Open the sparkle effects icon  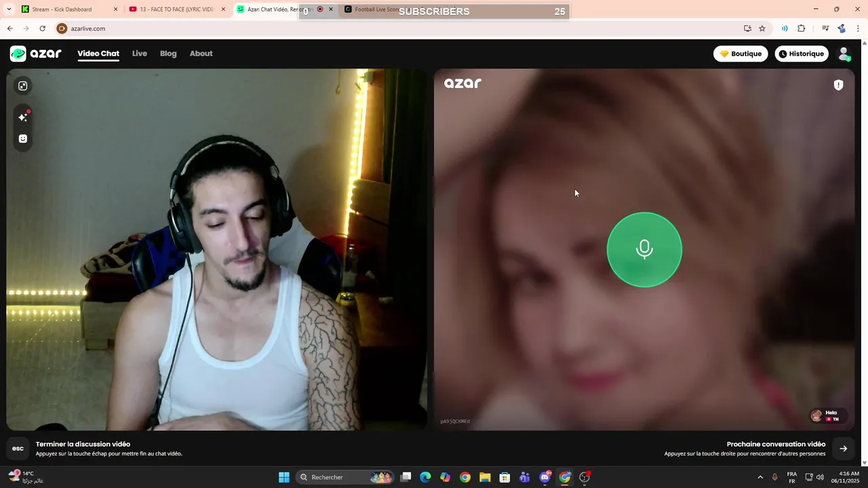point(23,117)
